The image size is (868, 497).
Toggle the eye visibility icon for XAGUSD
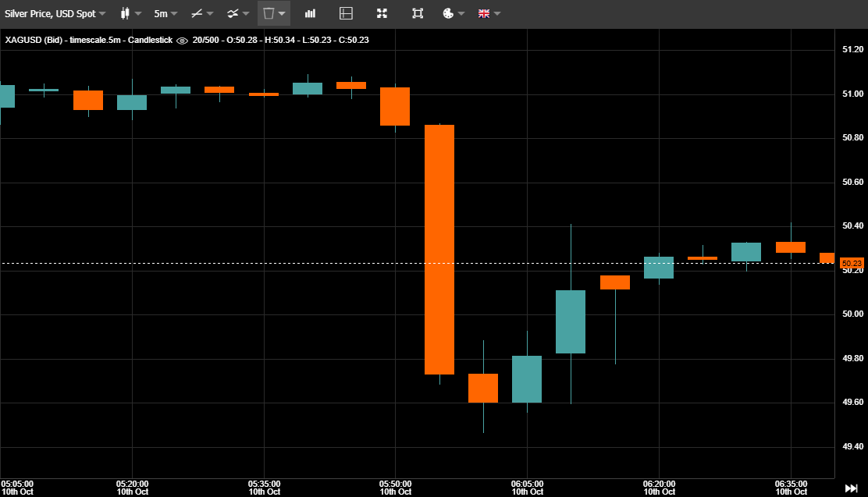182,41
